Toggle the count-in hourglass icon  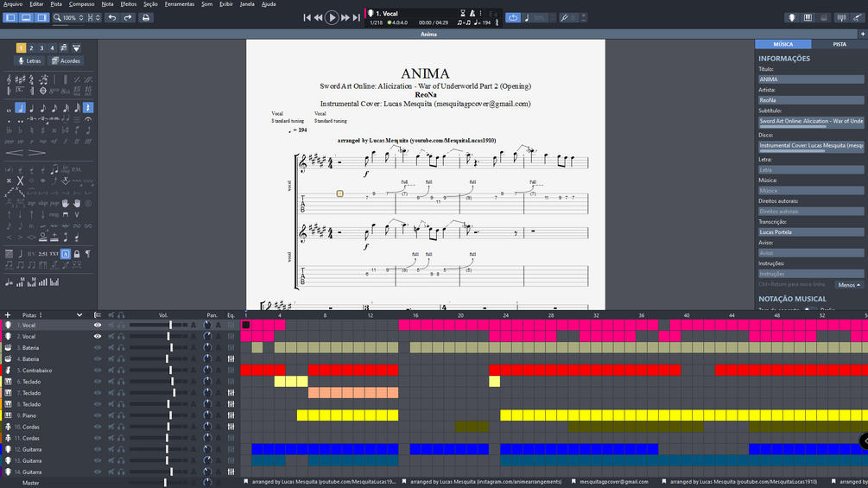click(463, 13)
